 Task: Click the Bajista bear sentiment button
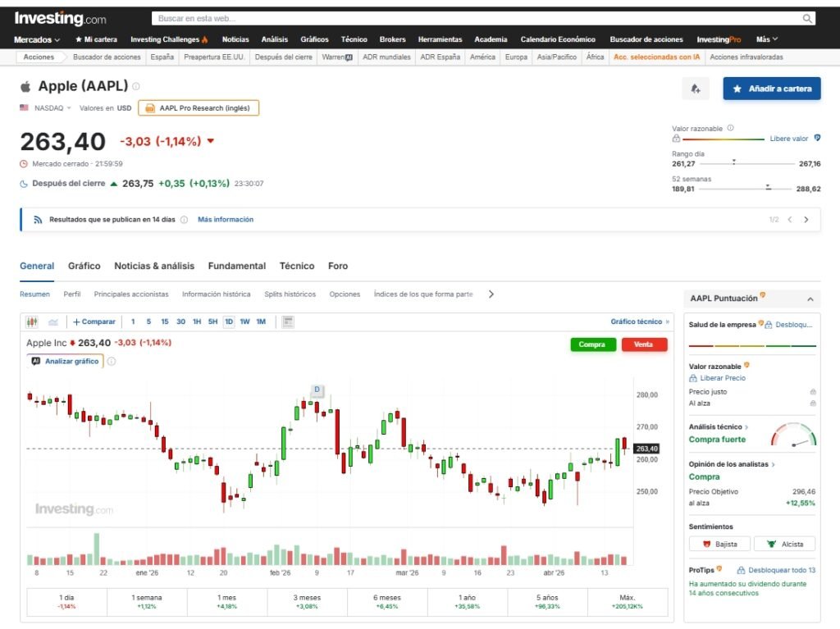pos(719,544)
